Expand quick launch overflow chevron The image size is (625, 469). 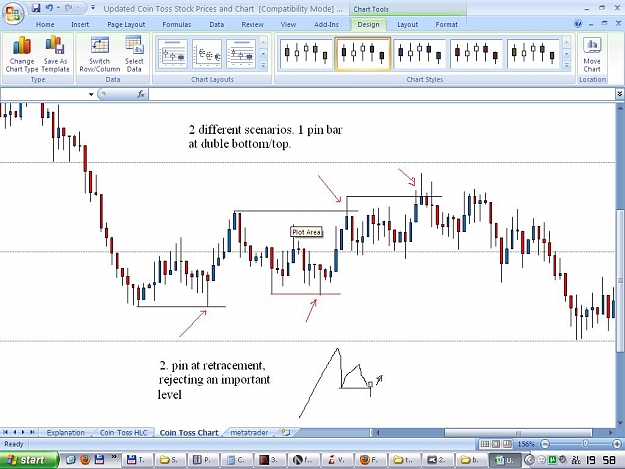click(114, 457)
